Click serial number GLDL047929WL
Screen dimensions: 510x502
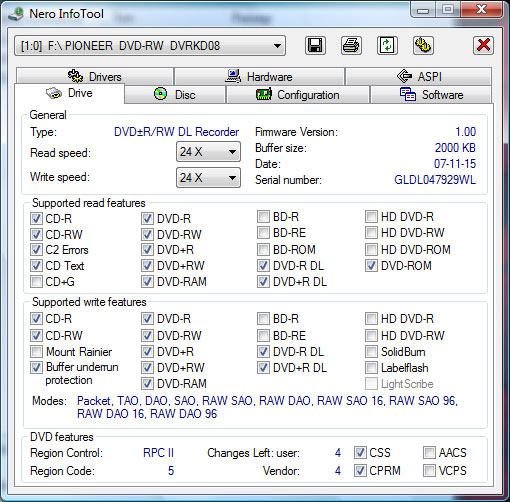435,180
